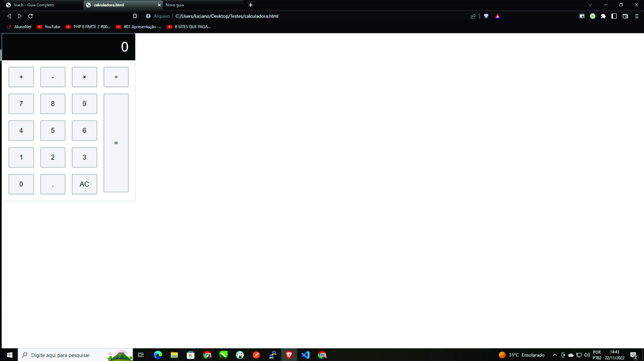The height and width of the screenshot is (361, 644).
Task: Open the Brave hamburger main menu
Action: pos(636,16)
